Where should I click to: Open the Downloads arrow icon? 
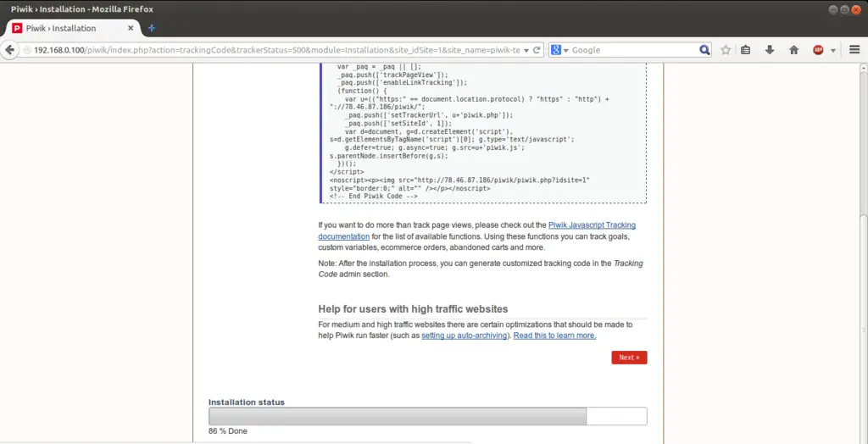[x=770, y=50]
